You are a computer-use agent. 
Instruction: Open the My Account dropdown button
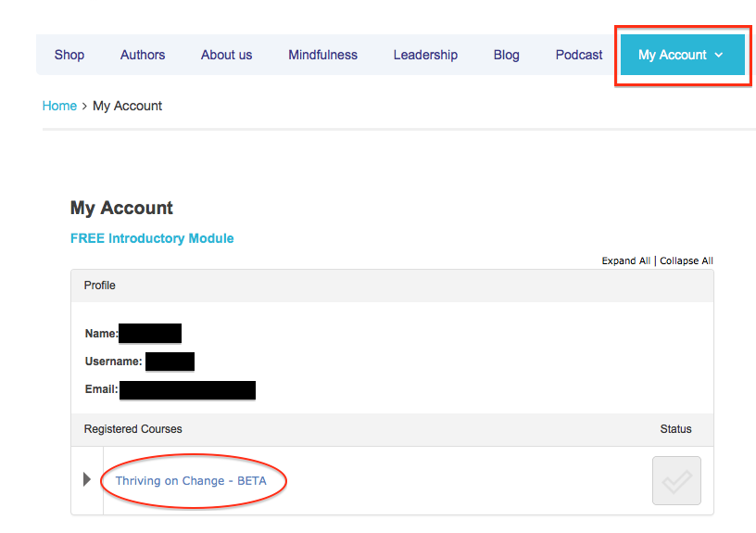click(x=682, y=55)
